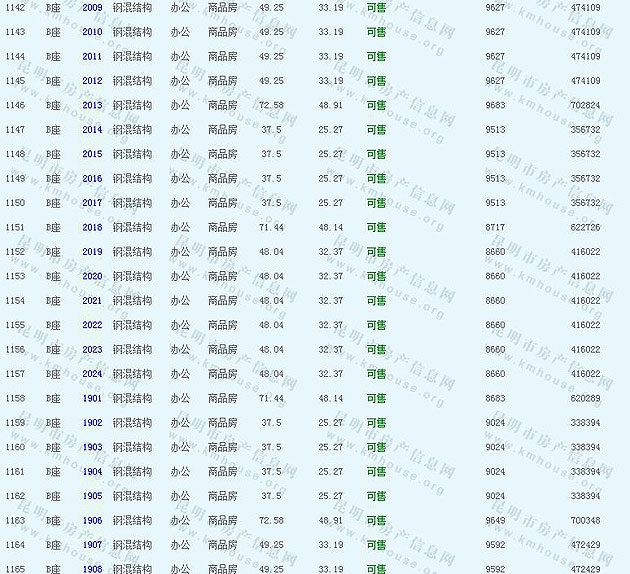The width and height of the screenshot is (630, 574).
Task: Select room 2013 link
Action: tap(92, 105)
